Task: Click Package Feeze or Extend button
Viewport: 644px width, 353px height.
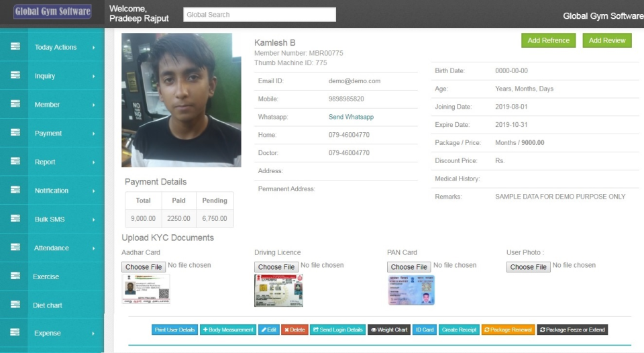Action: pyautogui.click(x=572, y=330)
